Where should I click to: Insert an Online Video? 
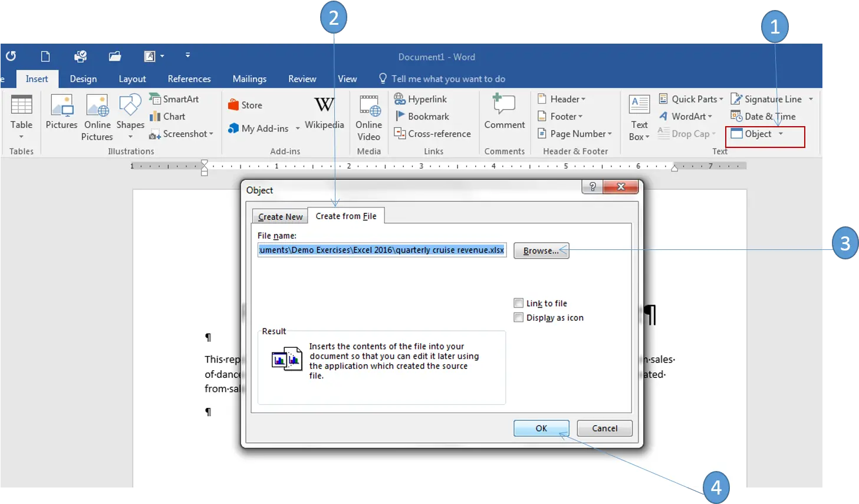[x=369, y=117]
